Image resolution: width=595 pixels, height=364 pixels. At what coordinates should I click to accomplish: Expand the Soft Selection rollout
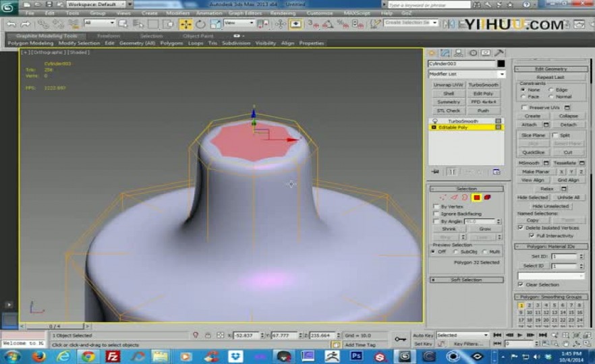pos(466,280)
